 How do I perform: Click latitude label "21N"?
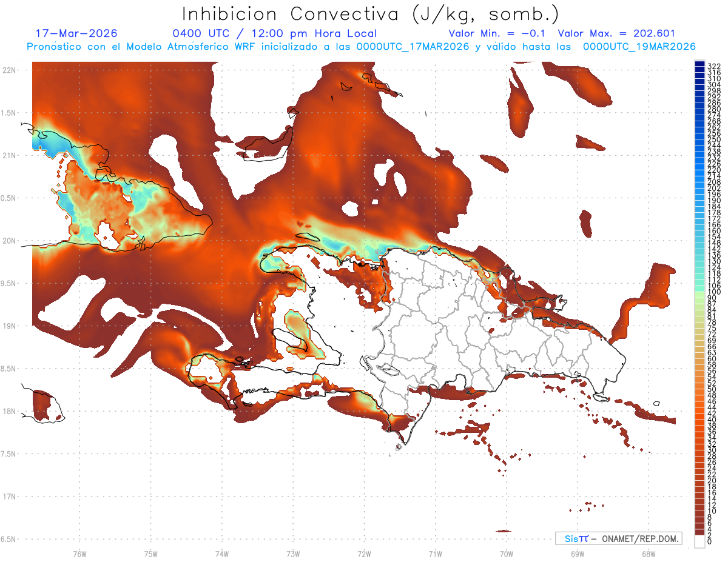pyautogui.click(x=9, y=155)
